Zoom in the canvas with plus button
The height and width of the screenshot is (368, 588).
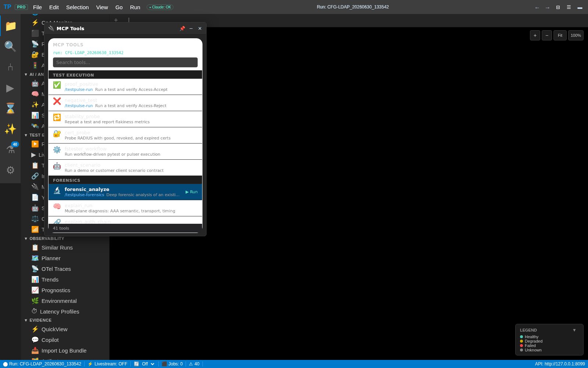(535, 35)
